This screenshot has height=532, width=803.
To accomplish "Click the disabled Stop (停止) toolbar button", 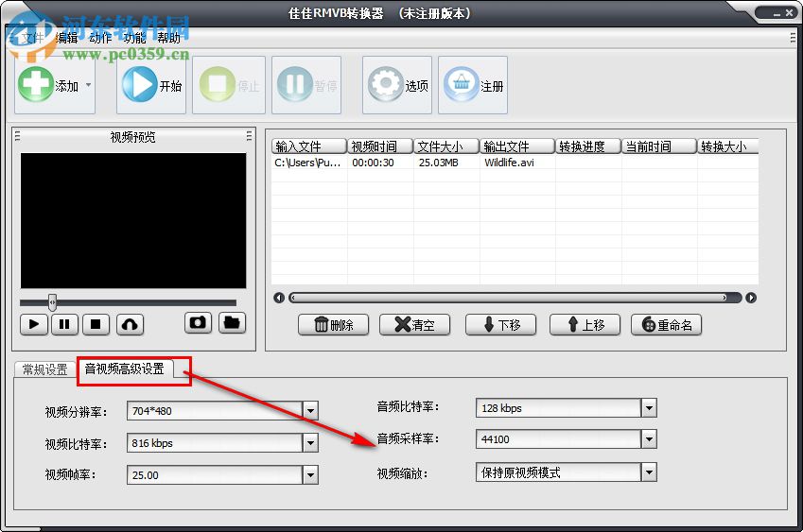I will [x=229, y=85].
